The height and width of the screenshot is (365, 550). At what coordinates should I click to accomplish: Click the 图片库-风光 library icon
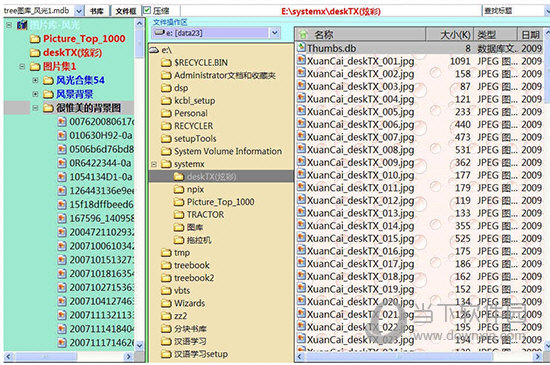(x=22, y=25)
